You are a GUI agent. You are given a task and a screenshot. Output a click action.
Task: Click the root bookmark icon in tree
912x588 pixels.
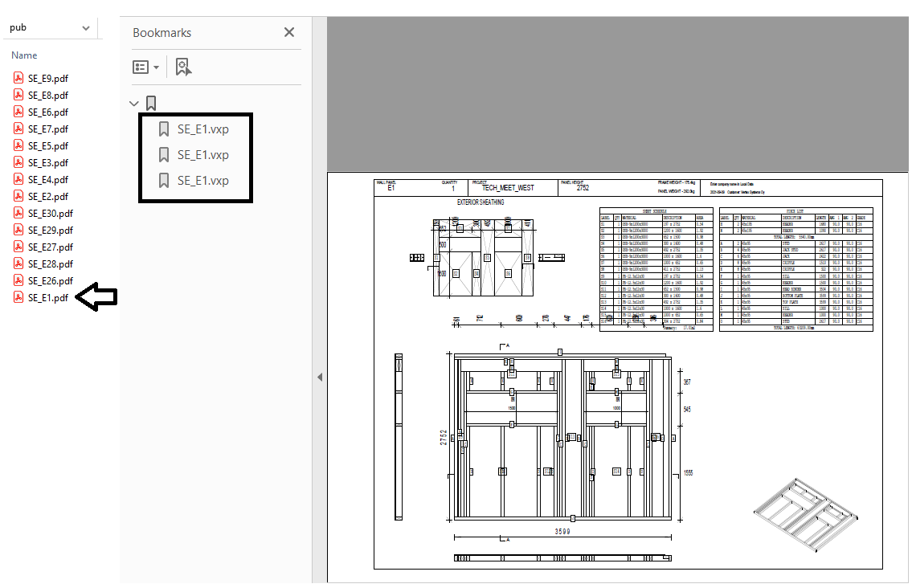150,104
